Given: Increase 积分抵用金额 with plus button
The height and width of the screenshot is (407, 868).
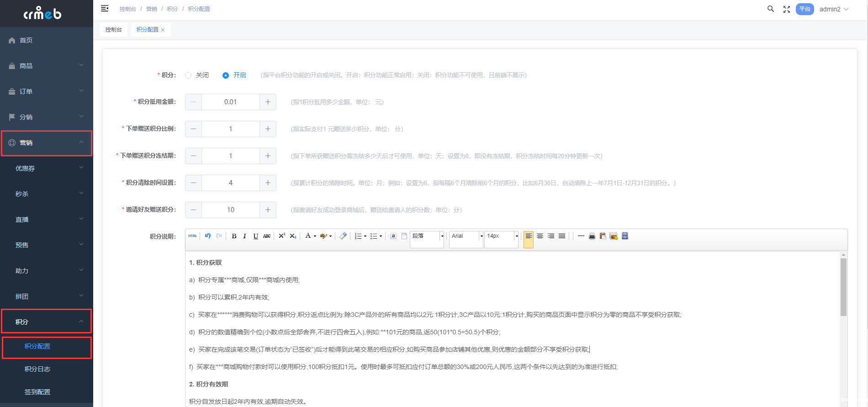Looking at the screenshot, I should pos(268,102).
